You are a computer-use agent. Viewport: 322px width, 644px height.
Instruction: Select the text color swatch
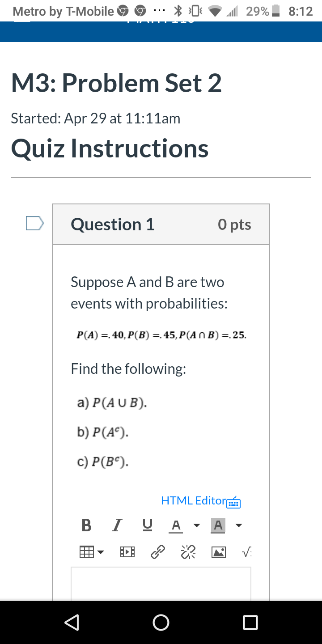176,525
